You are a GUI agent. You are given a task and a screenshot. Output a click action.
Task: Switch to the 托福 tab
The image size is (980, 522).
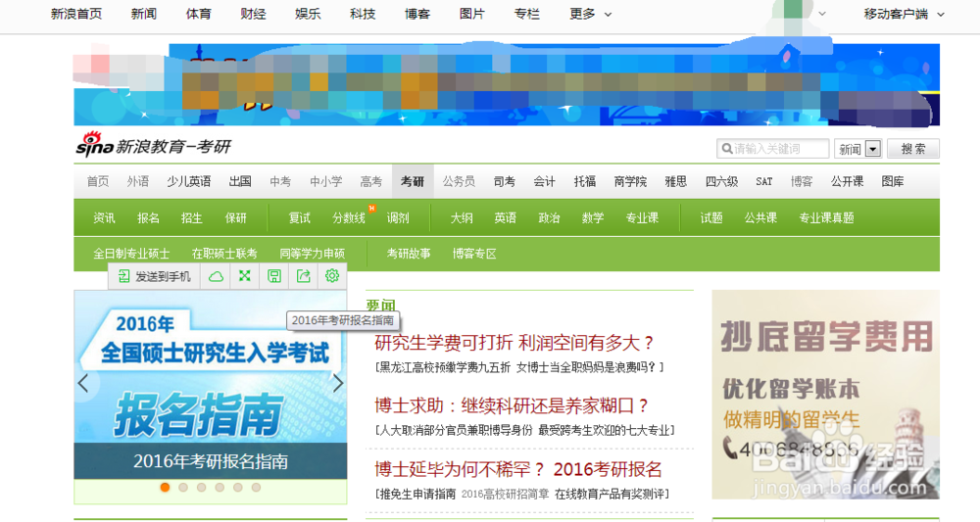(584, 181)
